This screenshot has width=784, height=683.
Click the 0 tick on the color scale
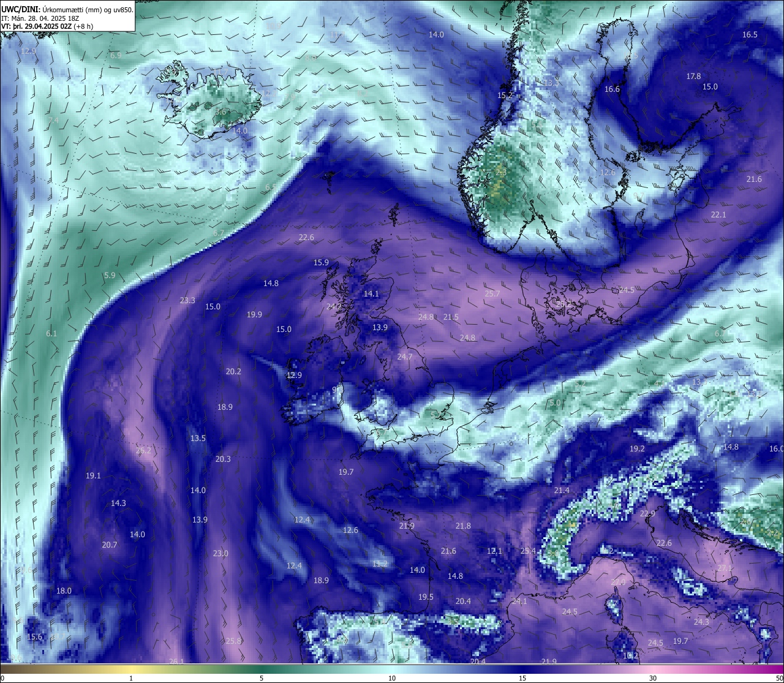2,678
